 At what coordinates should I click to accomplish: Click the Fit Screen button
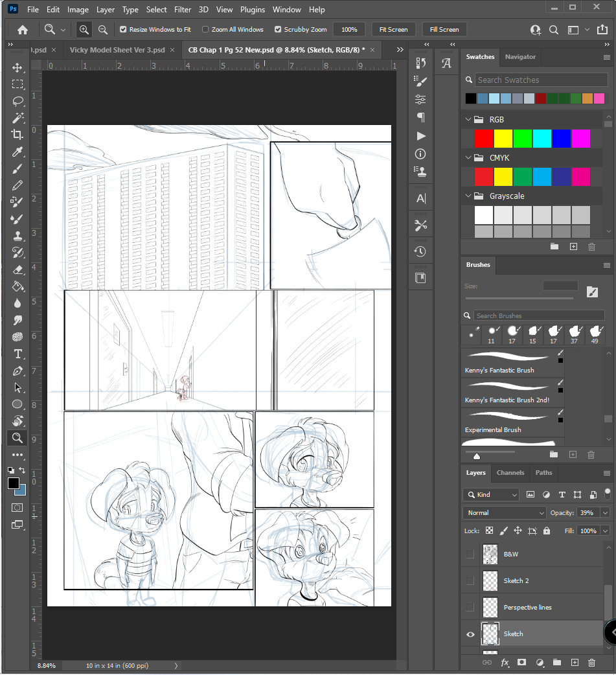pos(393,29)
